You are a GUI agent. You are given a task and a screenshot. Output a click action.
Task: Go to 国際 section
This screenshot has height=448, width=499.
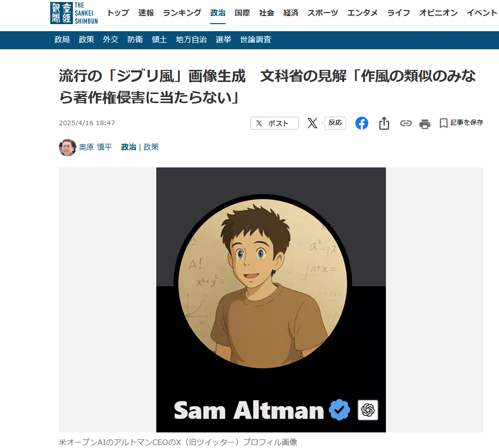click(x=242, y=13)
